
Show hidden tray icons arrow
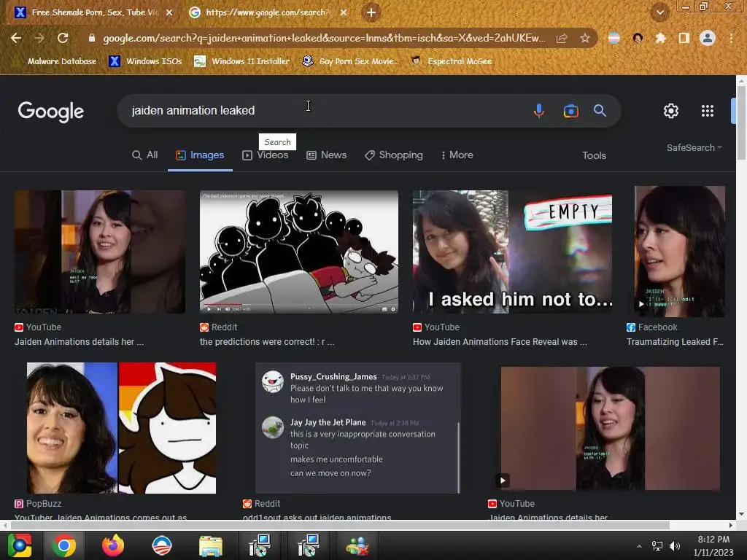[639, 546]
